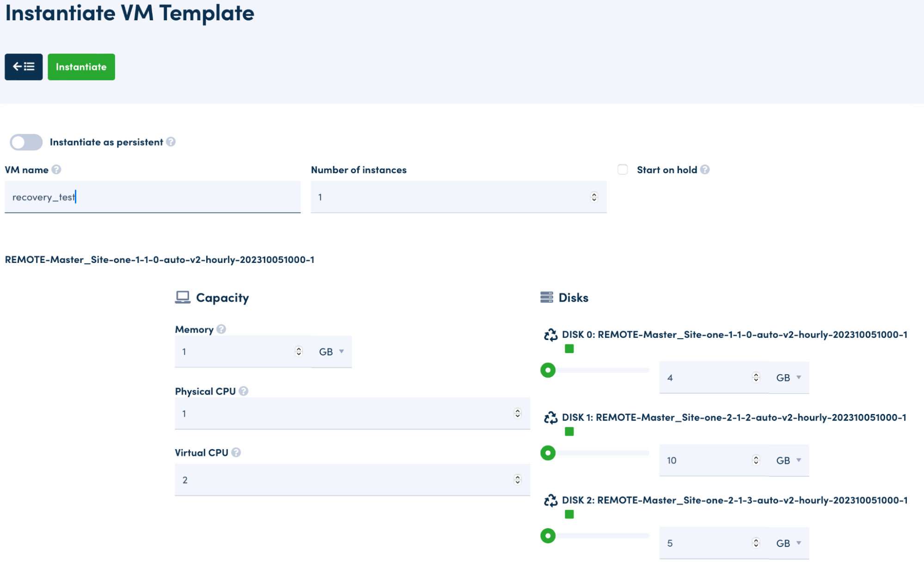Open the Memory GB unit dropdown
This screenshot has height=584, width=924.
coord(331,352)
